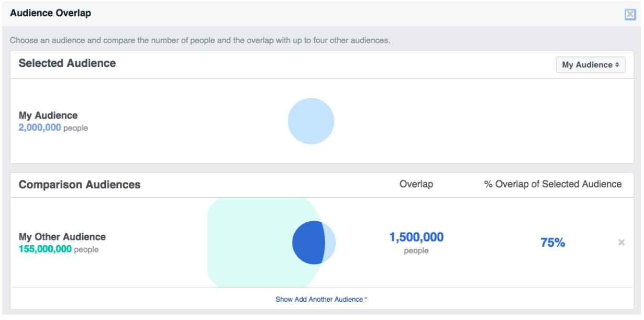Click the X to dismiss Audience Overlap
This screenshot has width=644, height=320.
[629, 14]
